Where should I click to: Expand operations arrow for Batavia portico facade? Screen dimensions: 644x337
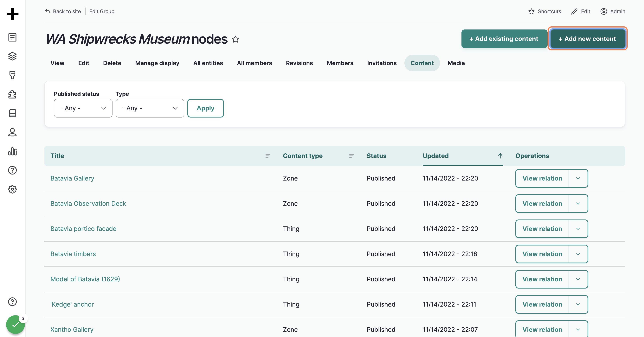[x=578, y=229]
